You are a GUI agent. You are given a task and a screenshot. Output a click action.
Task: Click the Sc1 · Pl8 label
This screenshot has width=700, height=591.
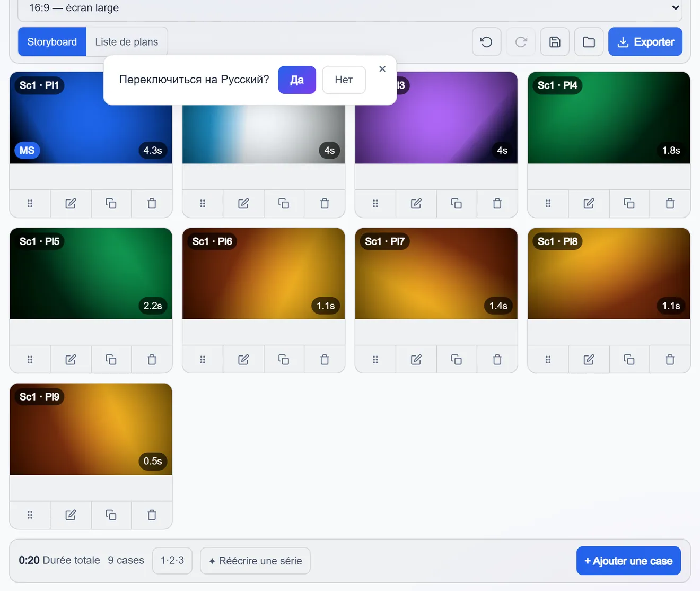[x=557, y=241]
